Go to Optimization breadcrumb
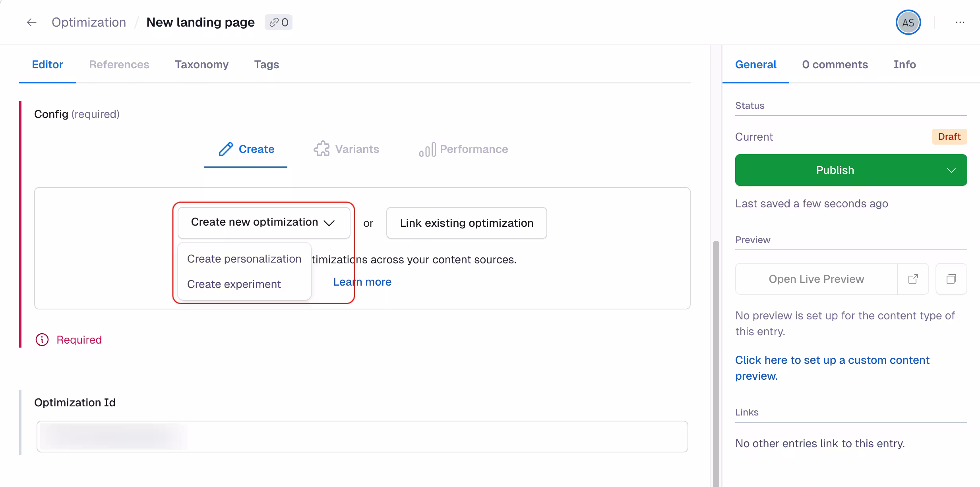The height and width of the screenshot is (487, 980). click(x=89, y=22)
